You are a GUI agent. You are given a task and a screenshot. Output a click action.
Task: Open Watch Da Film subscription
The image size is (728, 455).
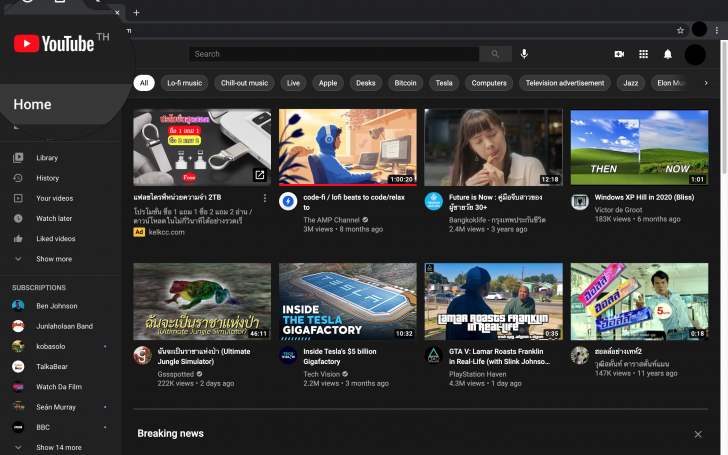pos(60,387)
